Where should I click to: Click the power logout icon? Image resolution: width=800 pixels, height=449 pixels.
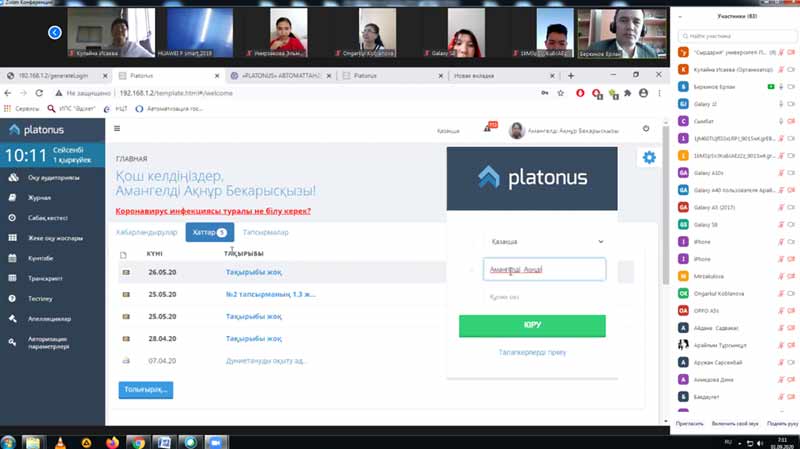(646, 129)
